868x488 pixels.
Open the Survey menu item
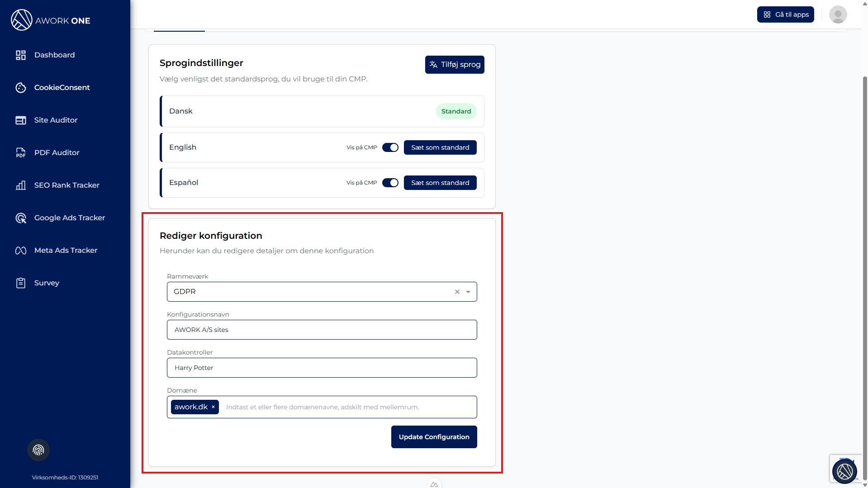(x=47, y=283)
